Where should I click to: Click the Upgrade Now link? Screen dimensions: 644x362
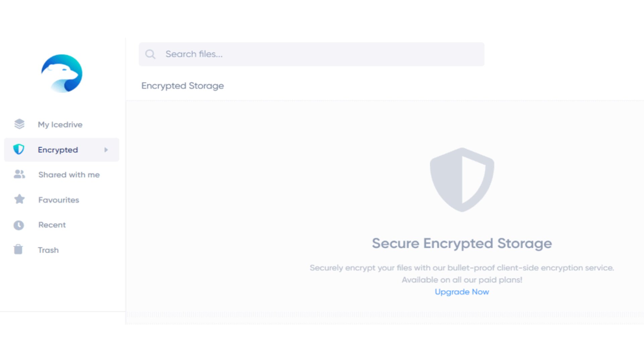point(462,292)
